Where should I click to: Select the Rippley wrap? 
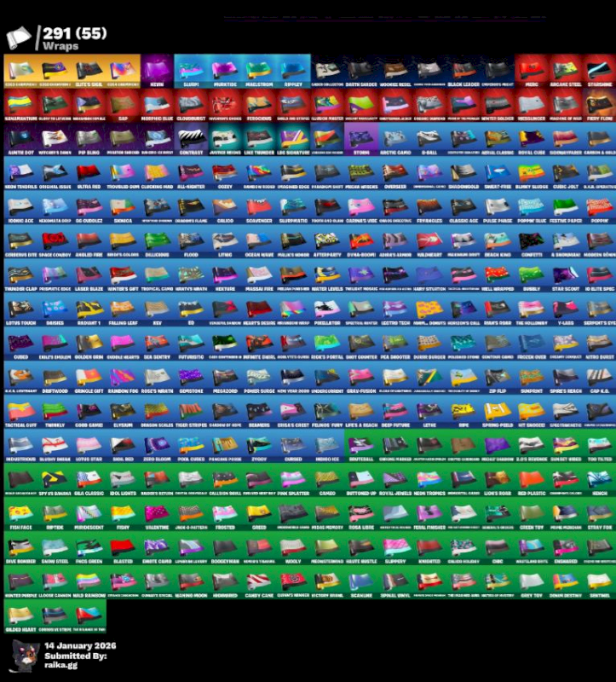click(293, 71)
